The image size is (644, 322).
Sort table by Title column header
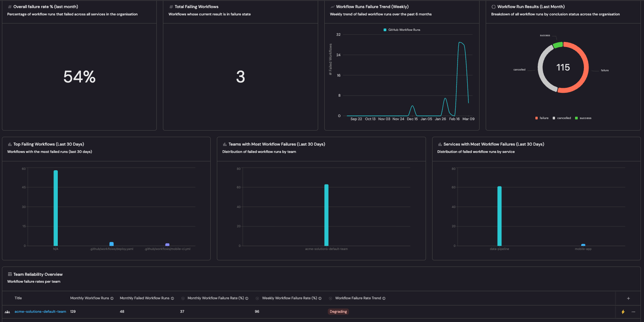(x=18, y=298)
